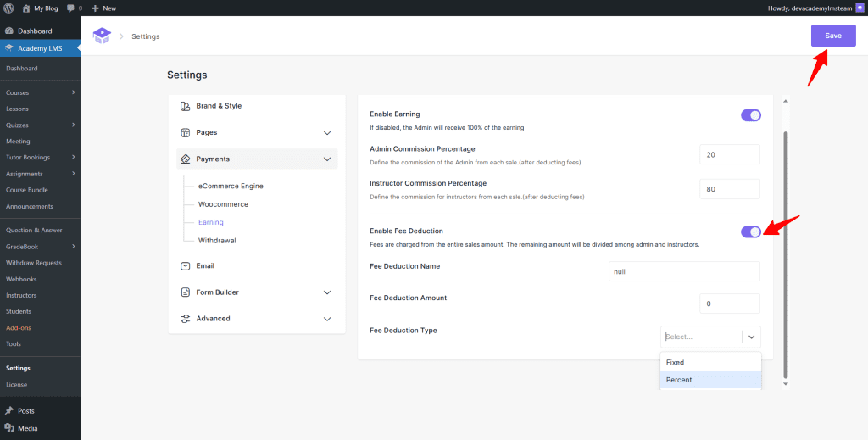Click the My Blog home icon

pyautogui.click(x=26, y=8)
